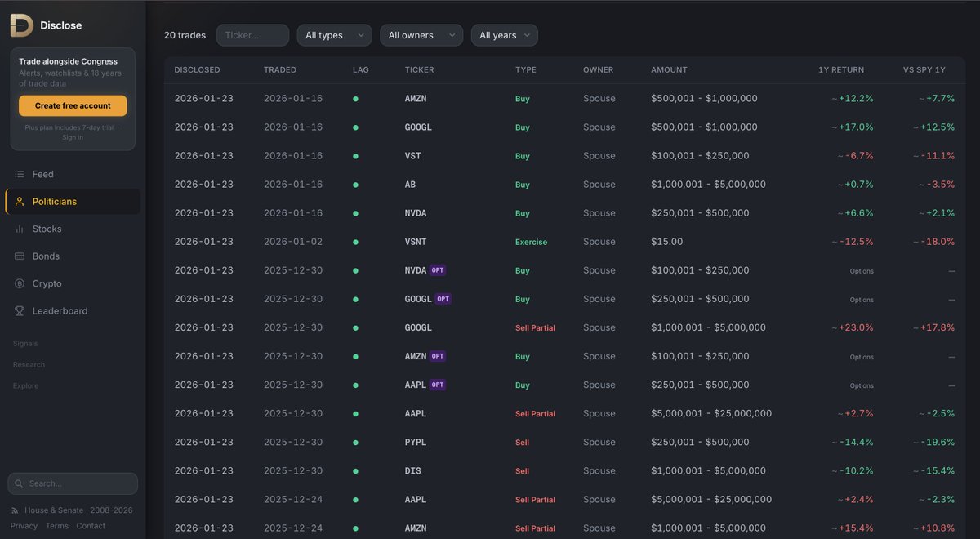Click the -18.0% vs SPY value
Image resolution: width=980 pixels, height=539 pixels.
pos(935,242)
